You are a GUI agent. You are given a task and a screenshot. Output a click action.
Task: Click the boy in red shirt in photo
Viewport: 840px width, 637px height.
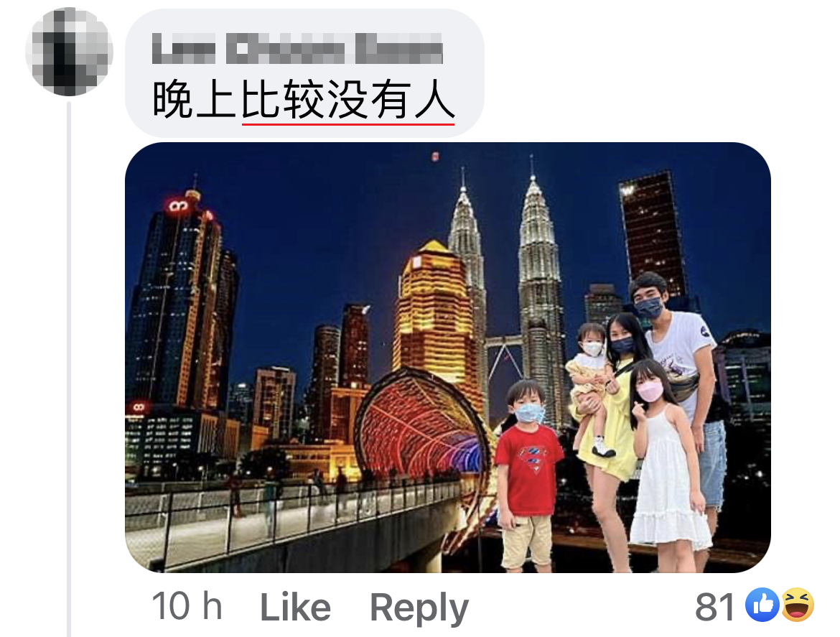tap(526, 475)
